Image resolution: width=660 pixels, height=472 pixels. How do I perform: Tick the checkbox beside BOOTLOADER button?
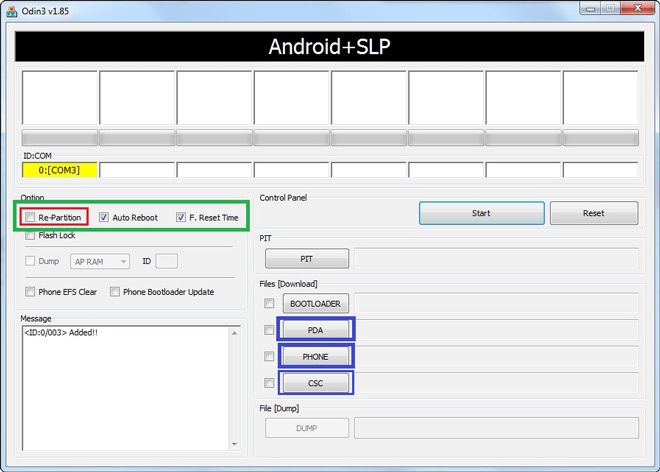pyautogui.click(x=269, y=303)
